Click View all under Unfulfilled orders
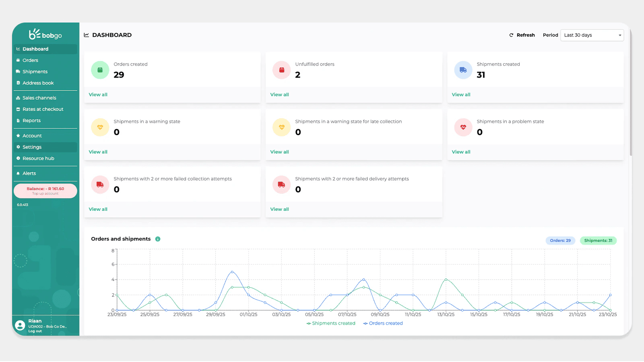 (x=280, y=95)
